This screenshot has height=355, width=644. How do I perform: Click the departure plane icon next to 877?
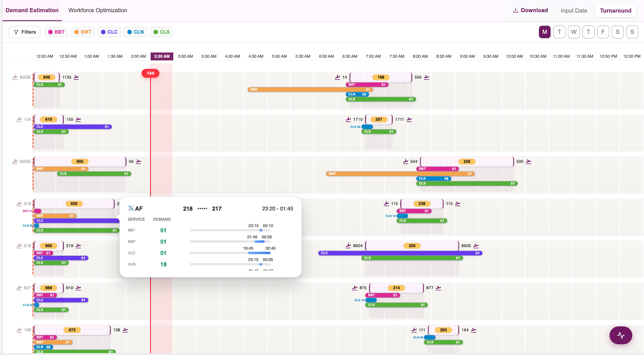[438, 288]
